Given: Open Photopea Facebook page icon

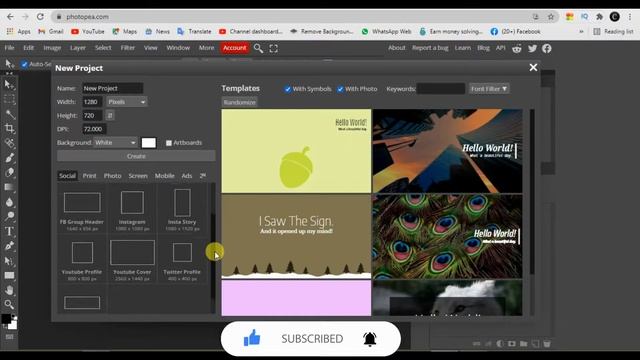Looking at the screenshot, I should pyautogui.click(x=547, y=49).
